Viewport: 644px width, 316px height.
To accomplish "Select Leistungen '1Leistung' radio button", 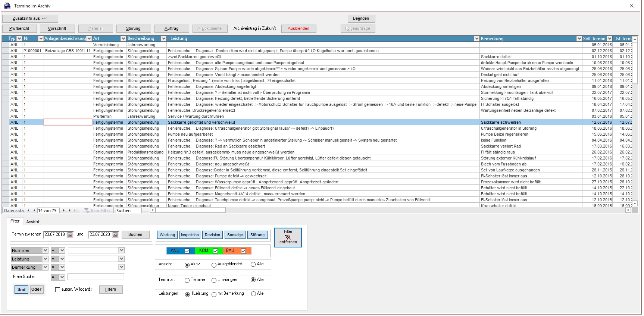I will 187,294.
